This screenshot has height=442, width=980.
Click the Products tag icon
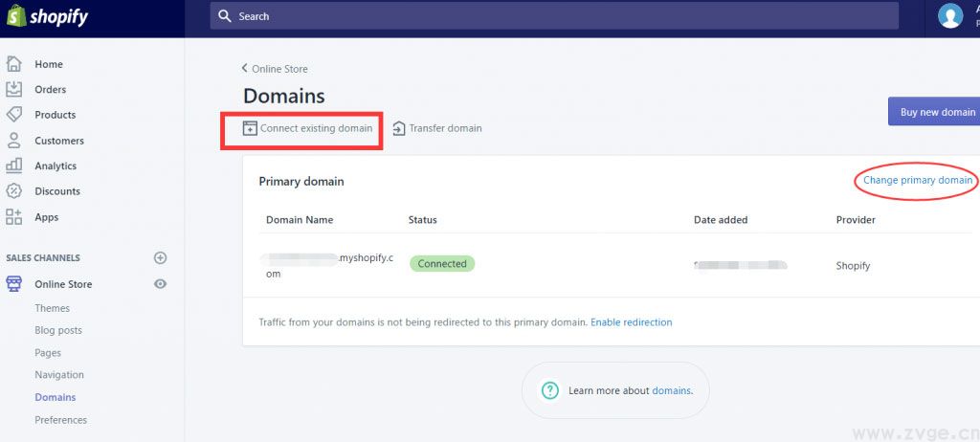13,115
